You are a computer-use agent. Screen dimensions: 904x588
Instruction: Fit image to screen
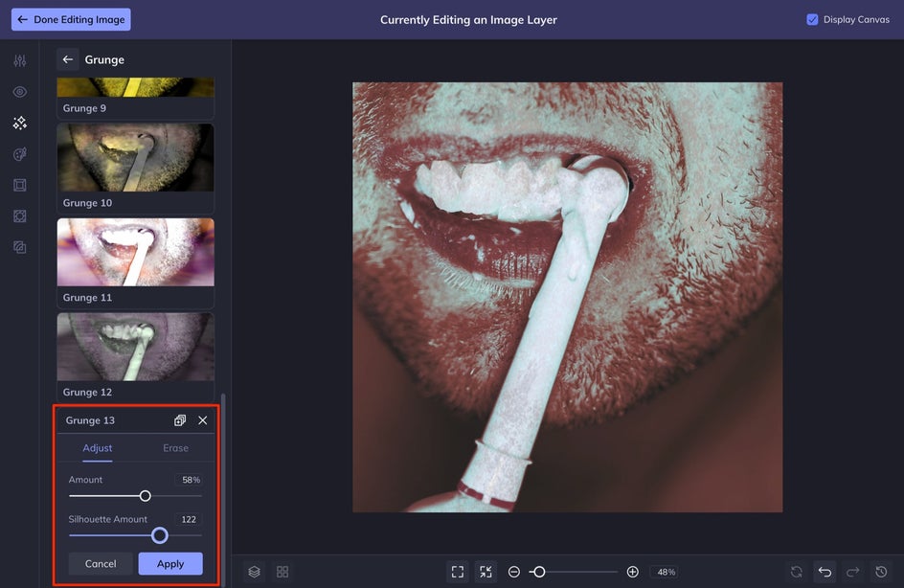[458, 572]
